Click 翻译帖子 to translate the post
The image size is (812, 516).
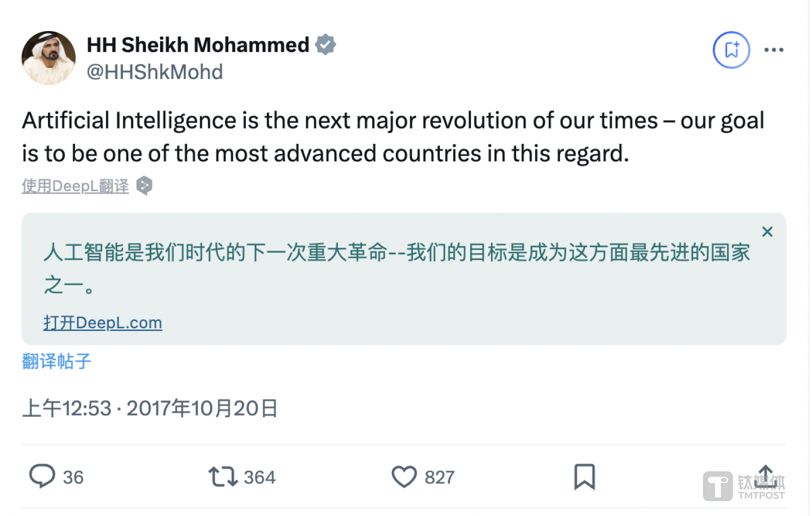(56, 361)
